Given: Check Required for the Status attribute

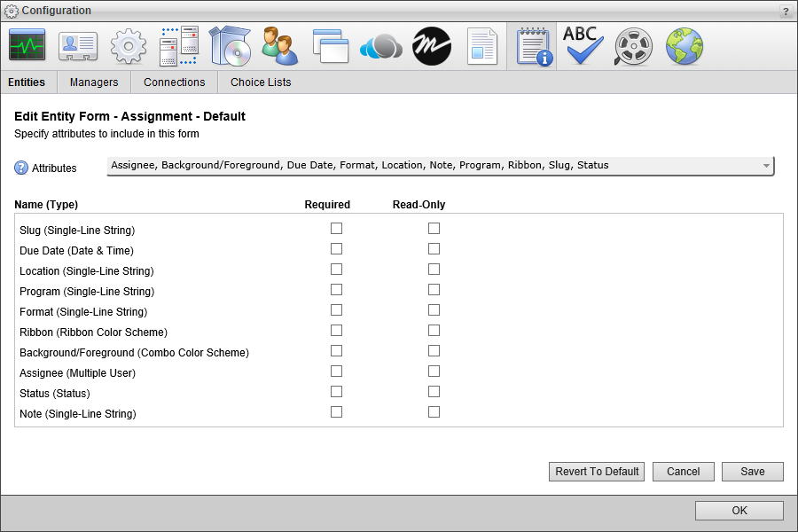Looking at the screenshot, I should click(x=336, y=391).
